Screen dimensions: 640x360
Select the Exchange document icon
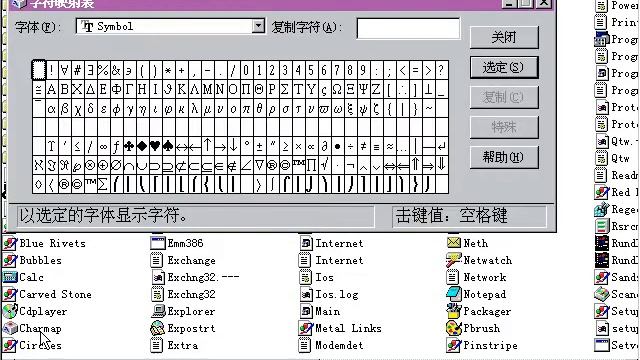tap(157, 260)
